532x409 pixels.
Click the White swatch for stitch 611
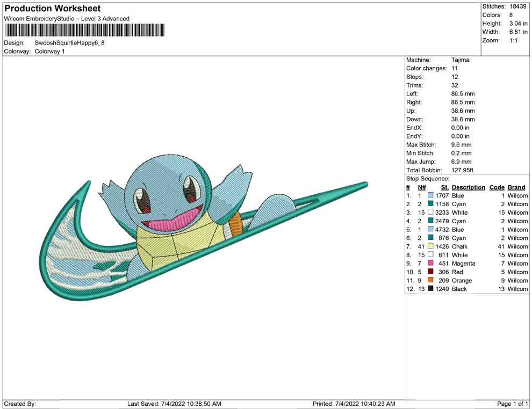point(430,254)
